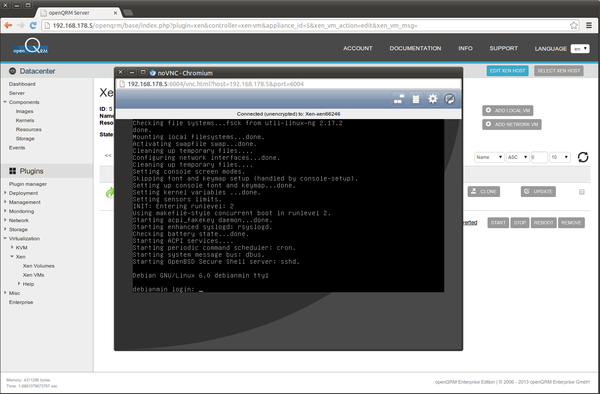The height and width of the screenshot is (394, 600).
Task: Click the offset input field next to ASC
Action: [539, 157]
